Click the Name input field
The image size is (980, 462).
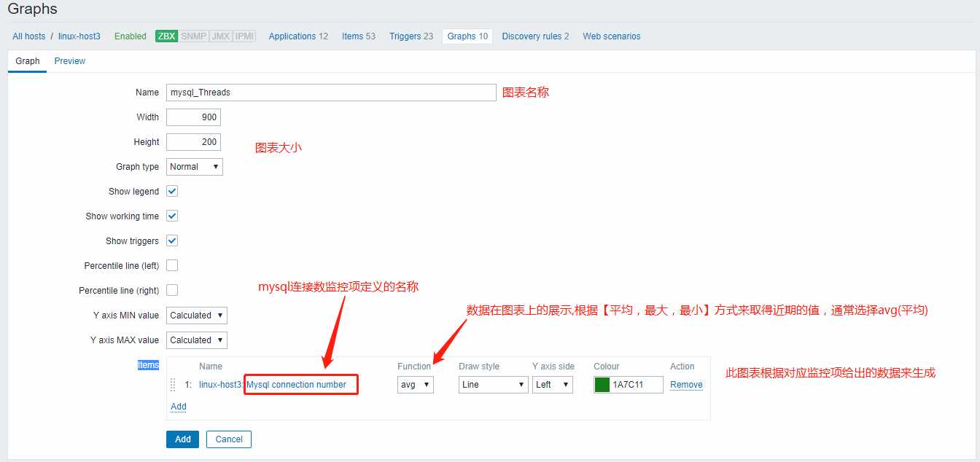tap(331, 93)
